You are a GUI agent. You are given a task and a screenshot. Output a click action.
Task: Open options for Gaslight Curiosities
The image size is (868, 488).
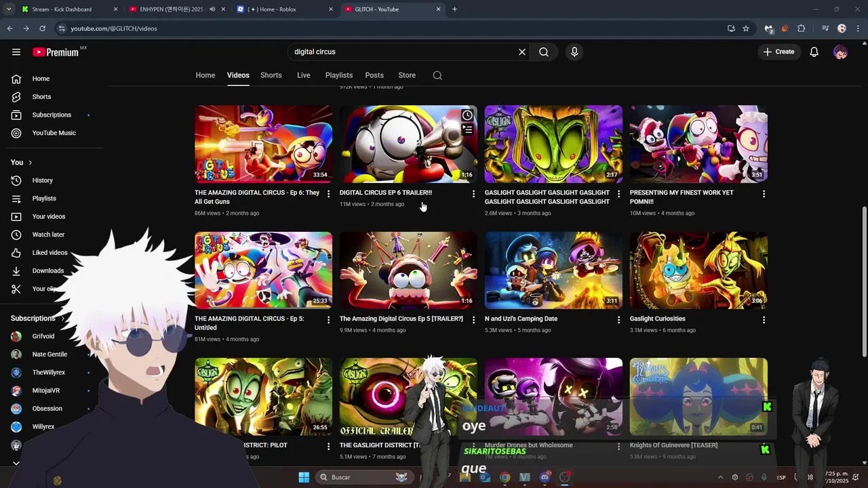pyautogui.click(x=764, y=320)
